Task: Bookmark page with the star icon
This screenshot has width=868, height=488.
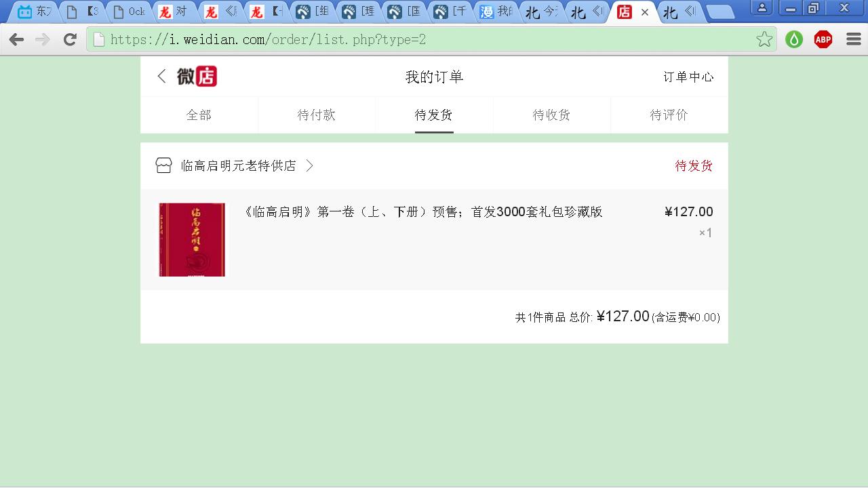Action: pyautogui.click(x=764, y=39)
